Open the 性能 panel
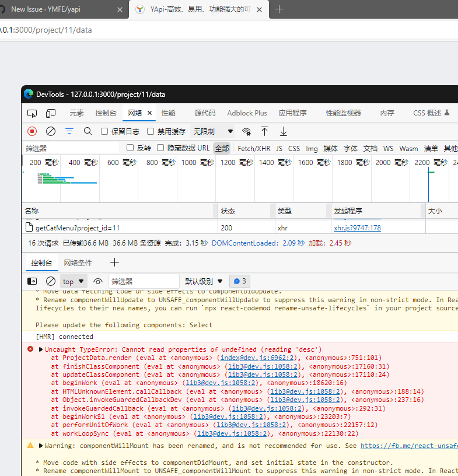 pos(168,113)
